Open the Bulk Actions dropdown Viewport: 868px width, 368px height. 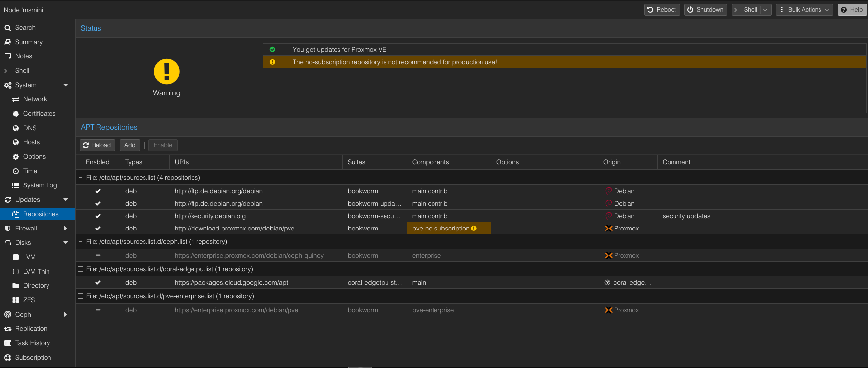(804, 10)
